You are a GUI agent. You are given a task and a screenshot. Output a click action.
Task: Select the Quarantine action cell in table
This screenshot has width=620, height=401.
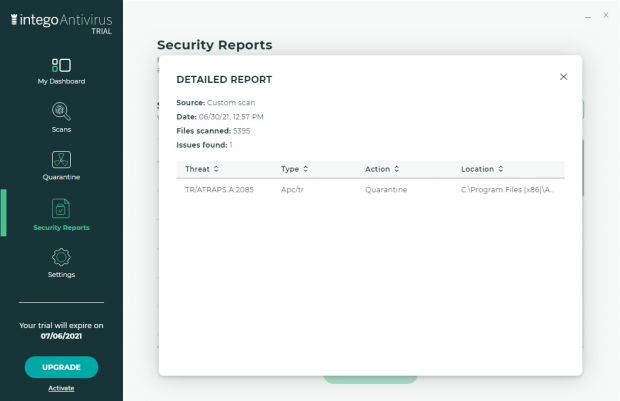click(386, 189)
